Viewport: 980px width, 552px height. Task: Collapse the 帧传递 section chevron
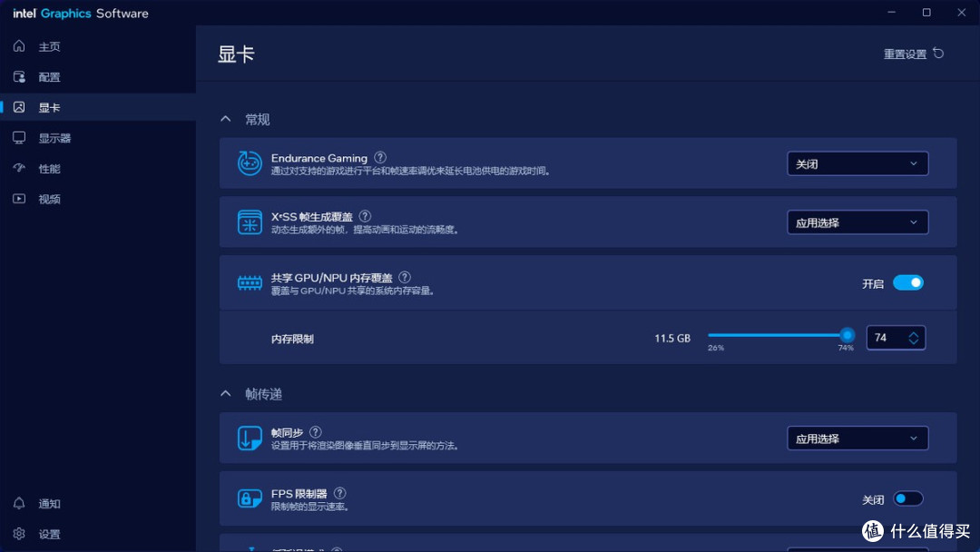click(x=226, y=393)
